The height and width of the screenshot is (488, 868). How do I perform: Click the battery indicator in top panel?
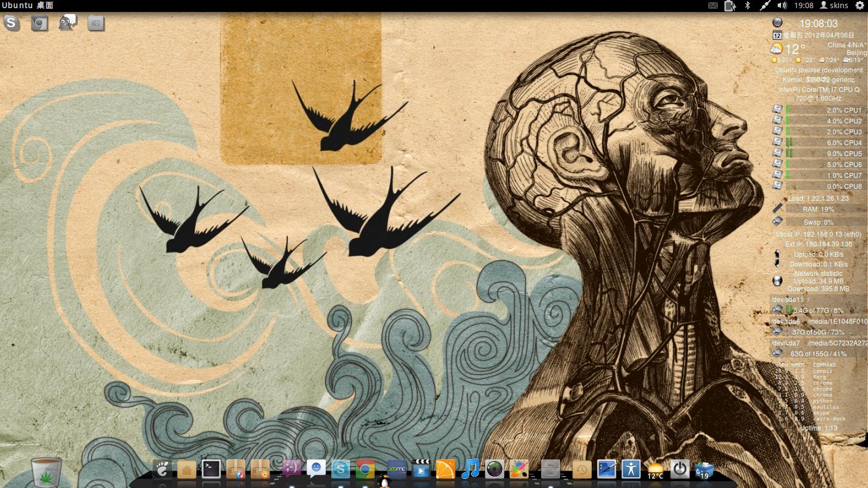point(730,5)
